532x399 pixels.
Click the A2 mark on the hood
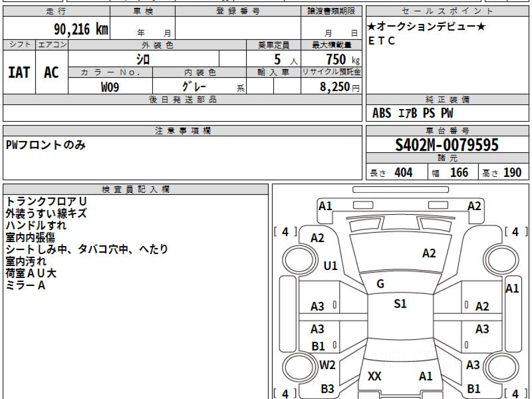[429, 253]
